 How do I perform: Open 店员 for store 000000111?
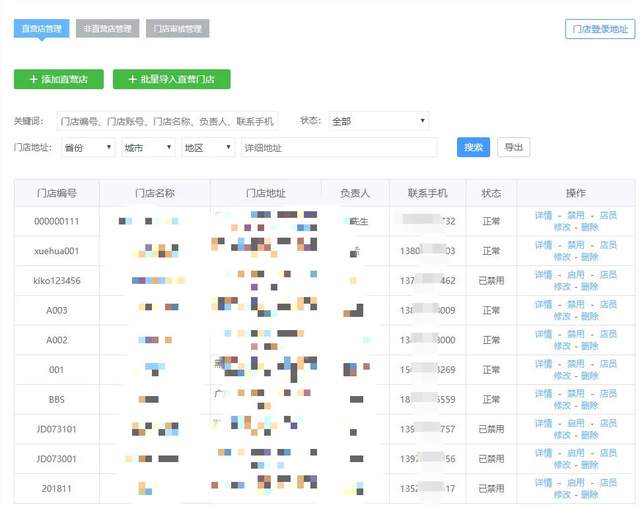click(608, 216)
